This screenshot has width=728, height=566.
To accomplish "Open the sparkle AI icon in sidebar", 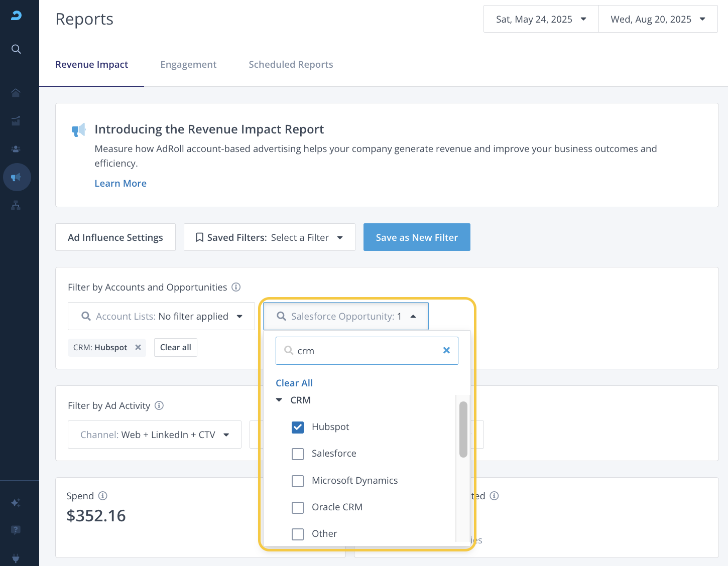I will (16, 503).
